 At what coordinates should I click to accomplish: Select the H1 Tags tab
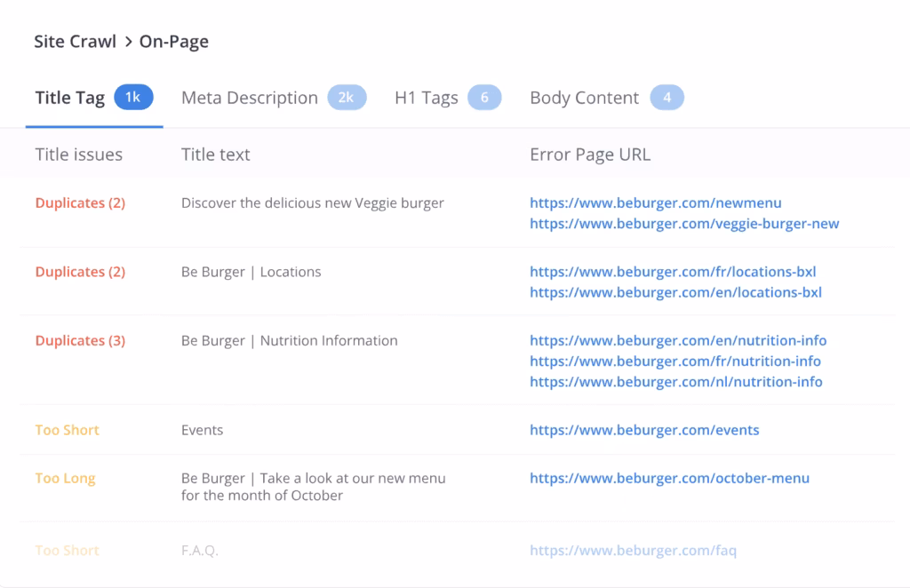[x=426, y=98]
